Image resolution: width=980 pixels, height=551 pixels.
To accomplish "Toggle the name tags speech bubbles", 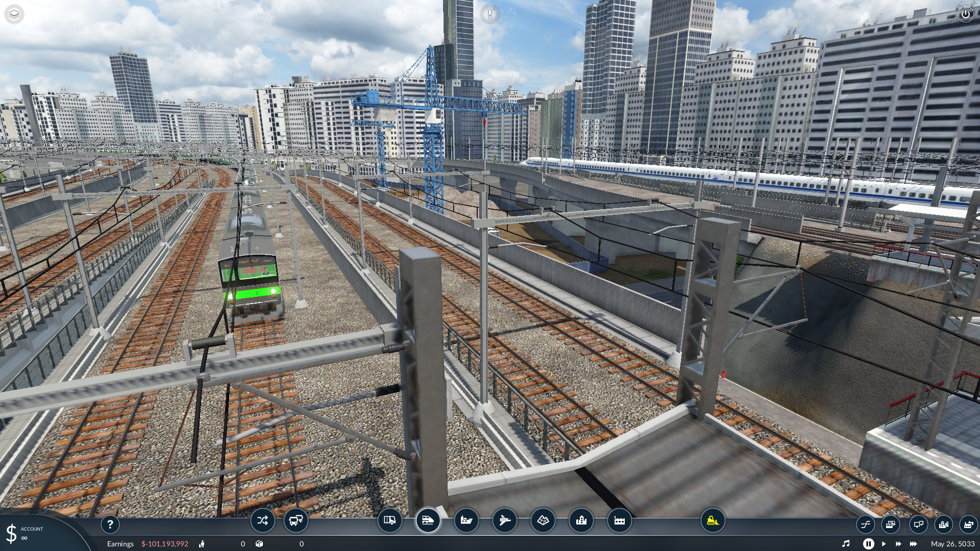I will 918,524.
